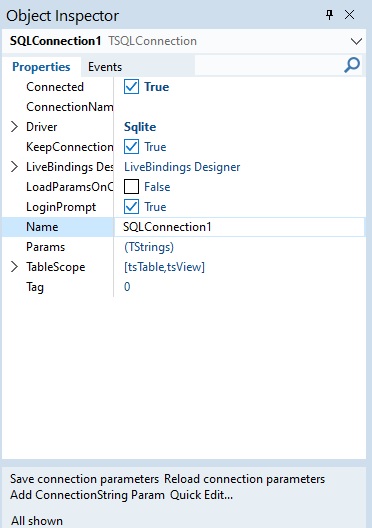Click the (TStrings) Params value
The width and height of the screenshot is (372, 528).
(x=149, y=247)
